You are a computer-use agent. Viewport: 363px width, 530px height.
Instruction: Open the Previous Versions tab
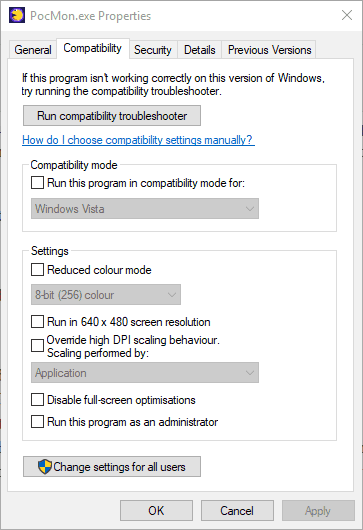269,50
